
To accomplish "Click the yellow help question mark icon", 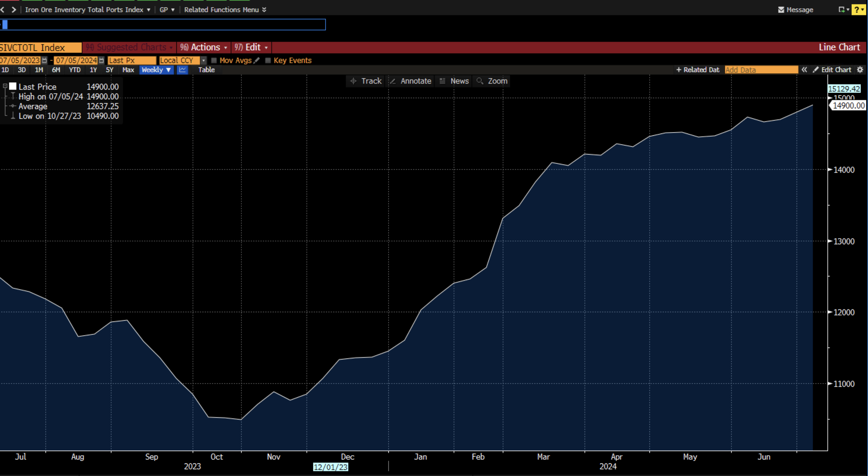I will pos(857,10).
